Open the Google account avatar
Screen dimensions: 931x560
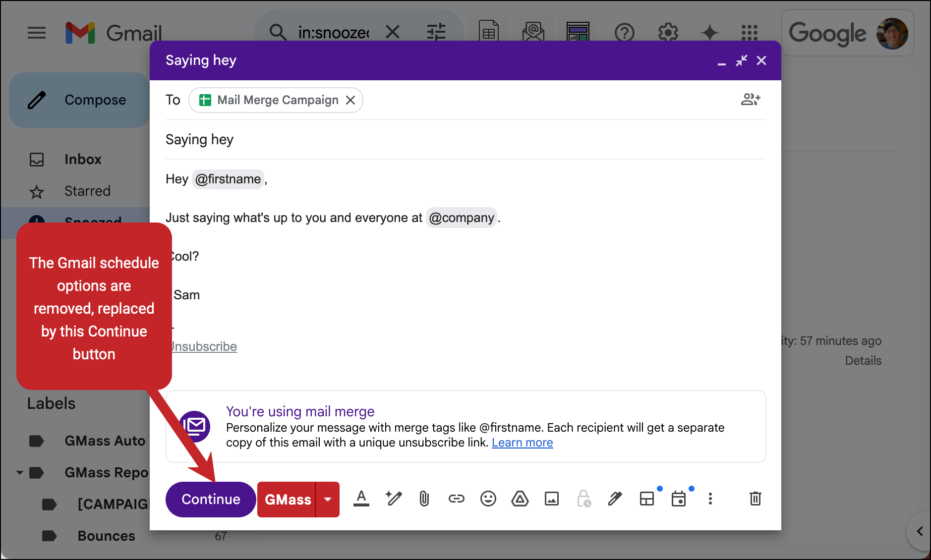click(892, 33)
